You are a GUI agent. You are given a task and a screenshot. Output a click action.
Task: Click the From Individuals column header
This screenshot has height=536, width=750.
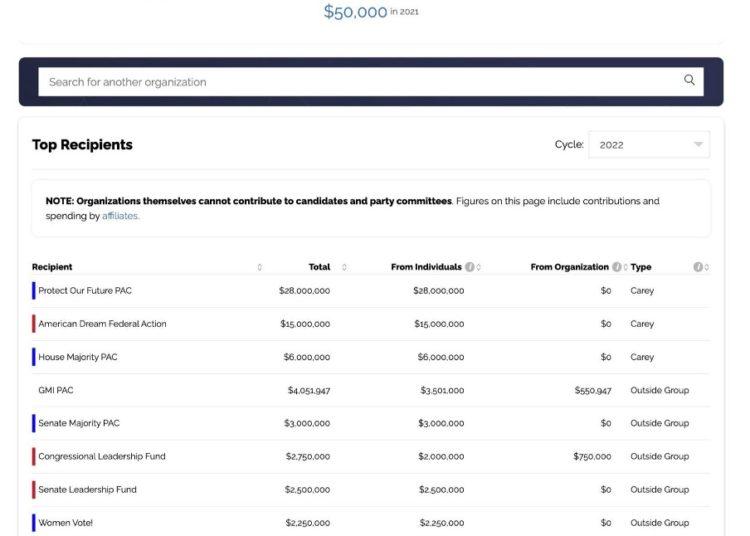[x=426, y=267]
